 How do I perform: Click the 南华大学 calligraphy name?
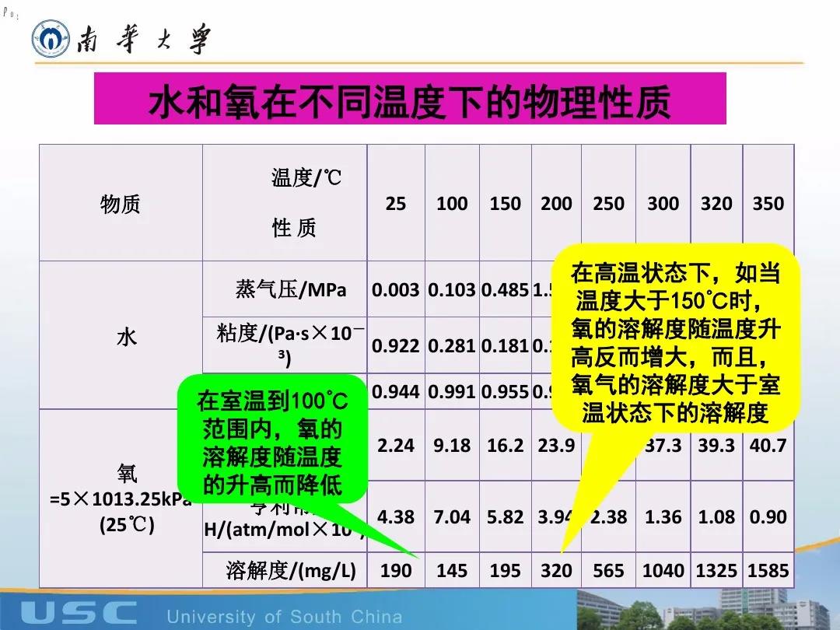click(143, 40)
